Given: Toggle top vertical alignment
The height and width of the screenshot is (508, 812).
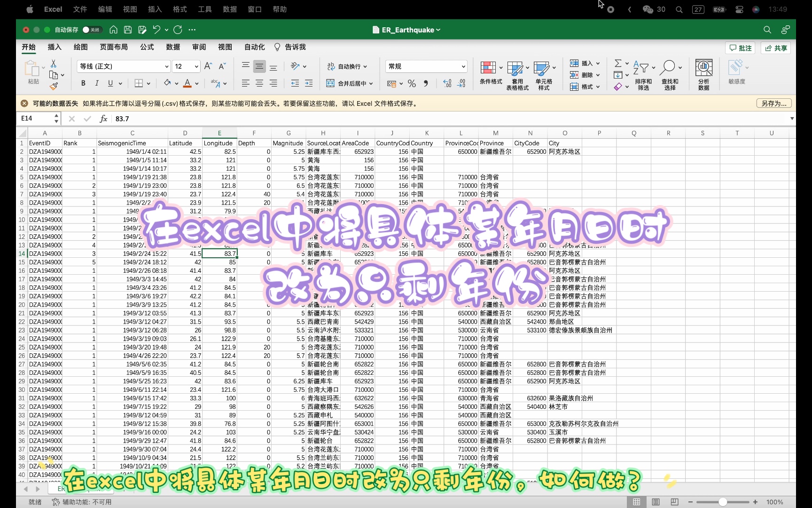Looking at the screenshot, I should (x=245, y=66).
